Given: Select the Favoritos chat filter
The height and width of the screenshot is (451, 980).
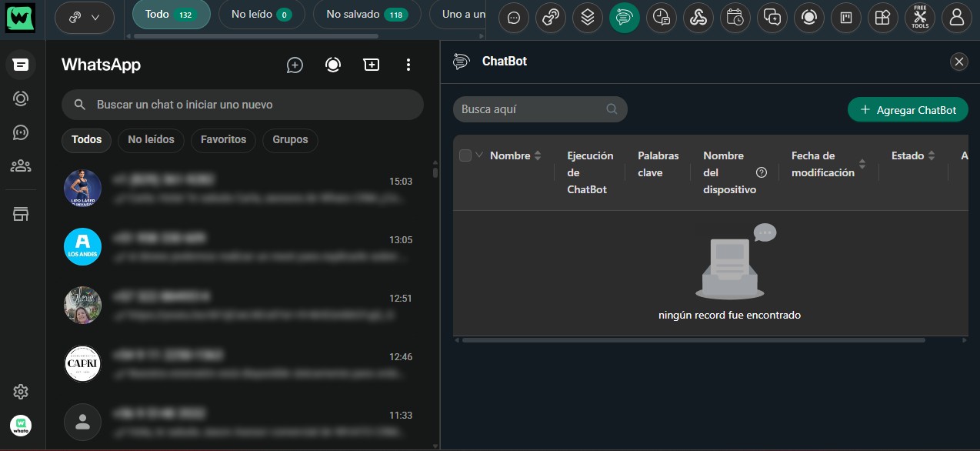Looking at the screenshot, I should (223, 139).
